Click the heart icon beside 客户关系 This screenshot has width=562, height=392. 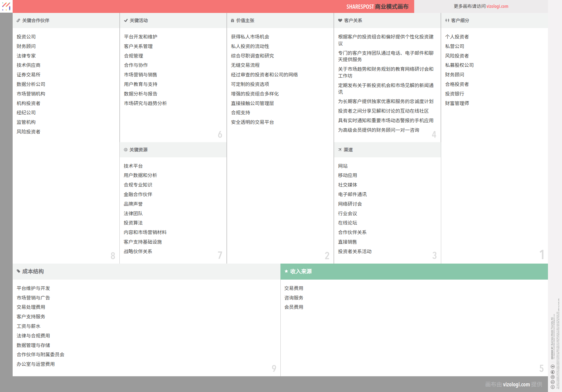coord(340,21)
